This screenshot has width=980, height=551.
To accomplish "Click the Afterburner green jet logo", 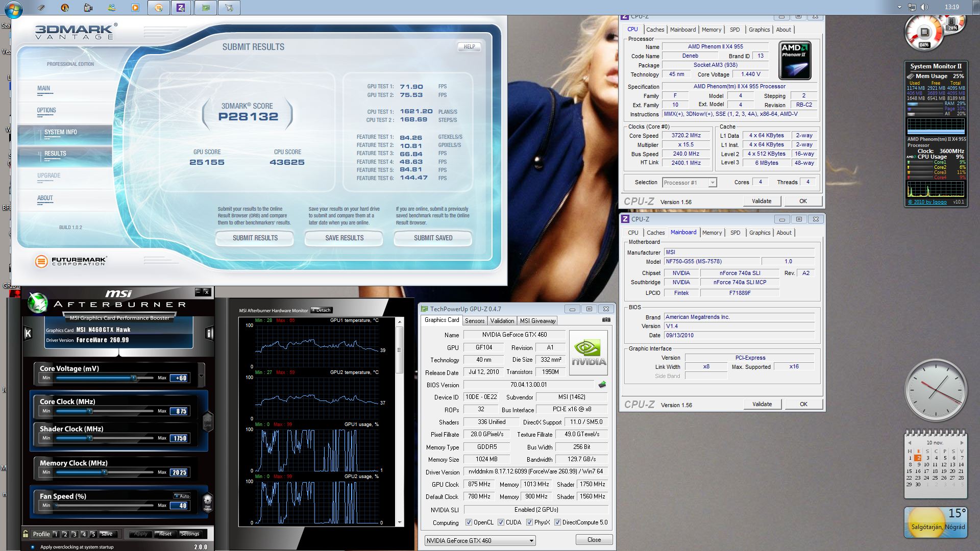I will (38, 303).
